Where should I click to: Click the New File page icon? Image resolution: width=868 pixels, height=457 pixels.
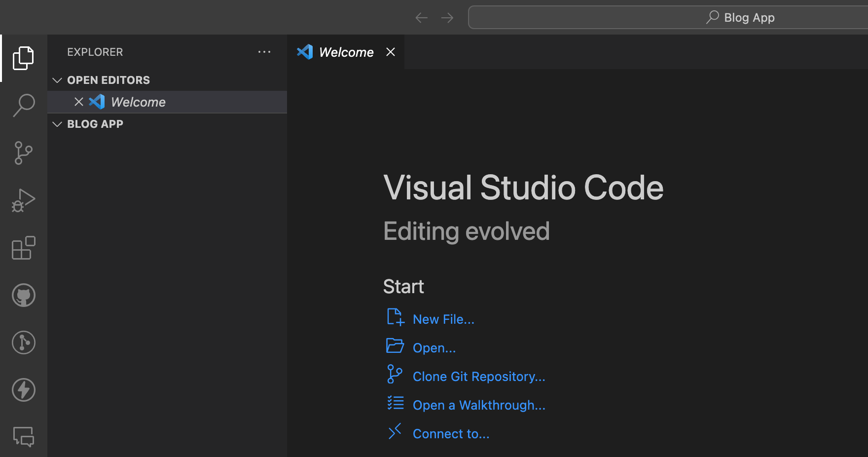396,317
